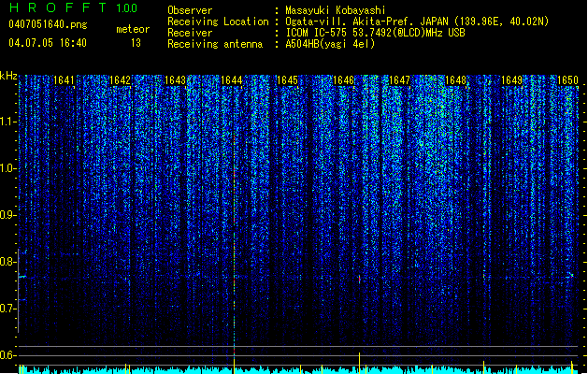Click the 1641 time marker
588x374 pixels.
[64, 80]
